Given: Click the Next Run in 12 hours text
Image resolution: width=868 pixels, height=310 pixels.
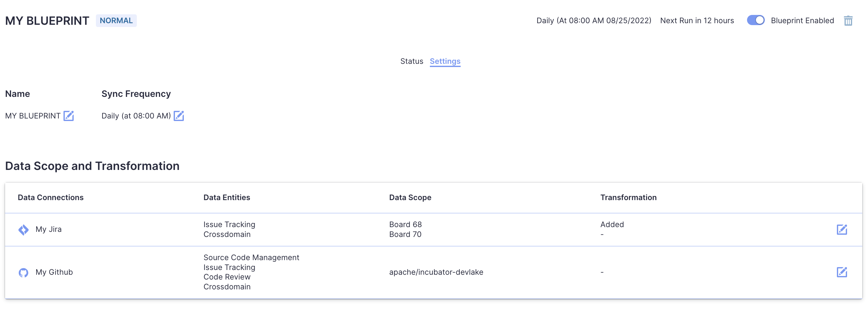Looking at the screenshot, I should [697, 21].
